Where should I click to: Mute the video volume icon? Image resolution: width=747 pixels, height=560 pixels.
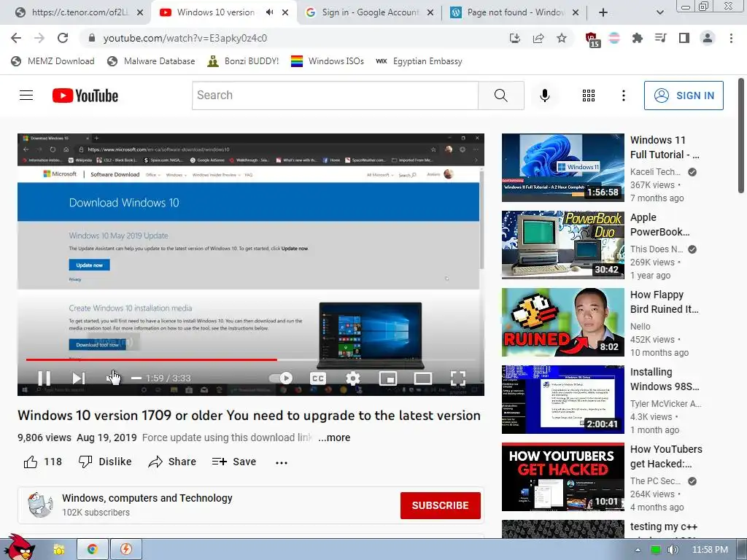pos(112,378)
